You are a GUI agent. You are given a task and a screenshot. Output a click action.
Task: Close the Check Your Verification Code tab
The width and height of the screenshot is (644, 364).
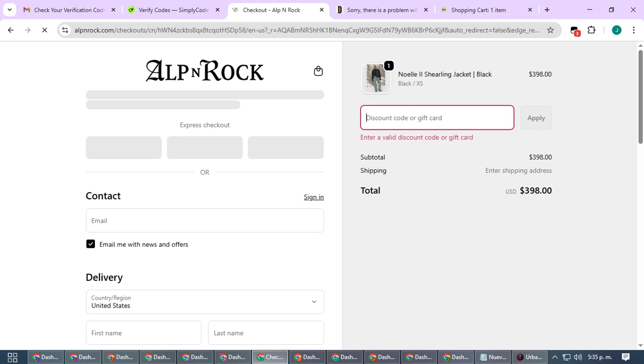[x=113, y=10]
